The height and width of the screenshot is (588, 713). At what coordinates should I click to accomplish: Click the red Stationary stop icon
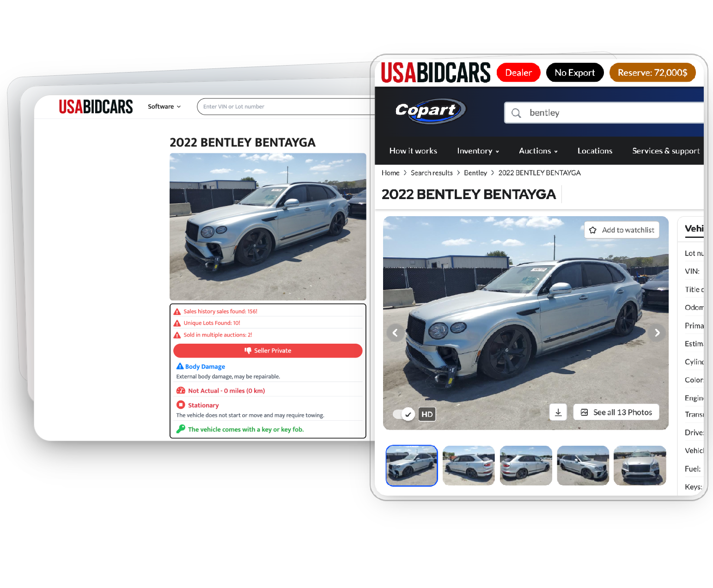pos(181,405)
